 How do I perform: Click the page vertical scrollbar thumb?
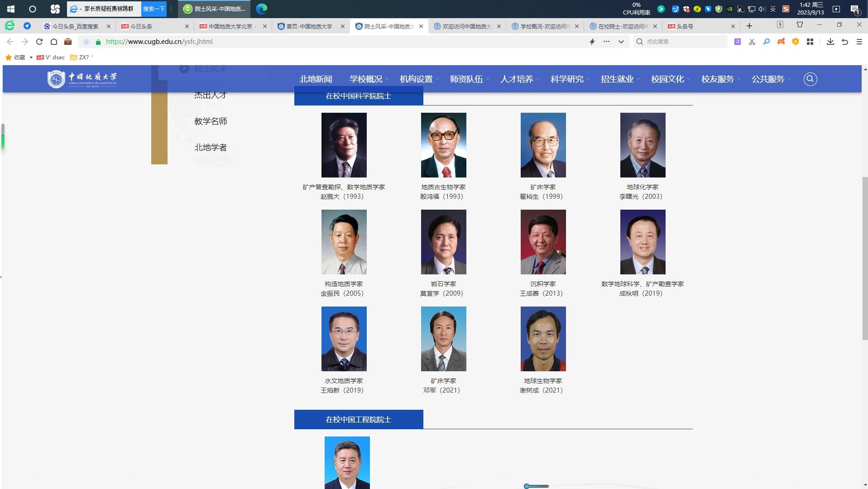[x=864, y=258]
